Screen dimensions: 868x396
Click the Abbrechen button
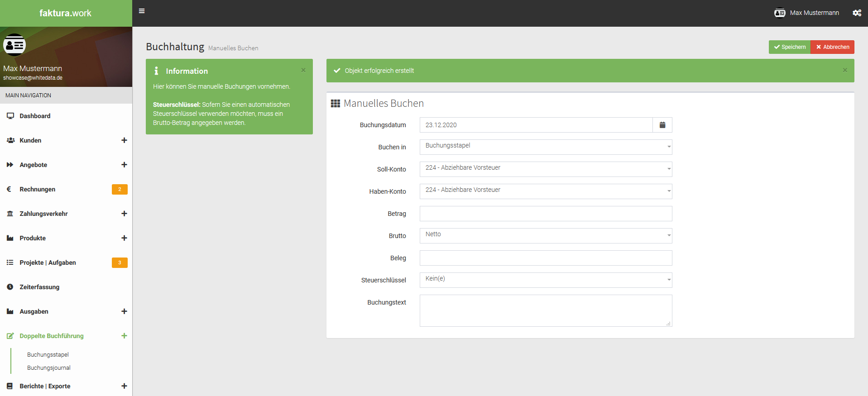[832, 47]
